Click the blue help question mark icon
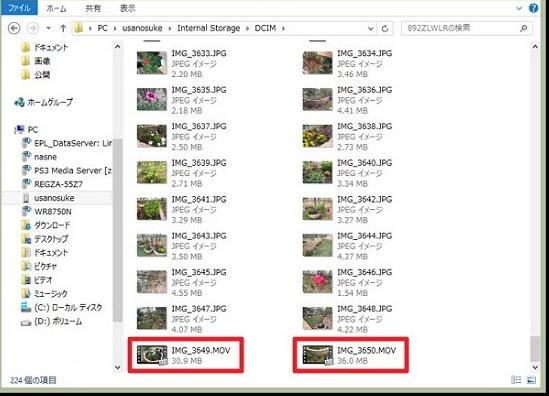Image resolution: width=549 pixels, height=396 pixels. [533, 8]
